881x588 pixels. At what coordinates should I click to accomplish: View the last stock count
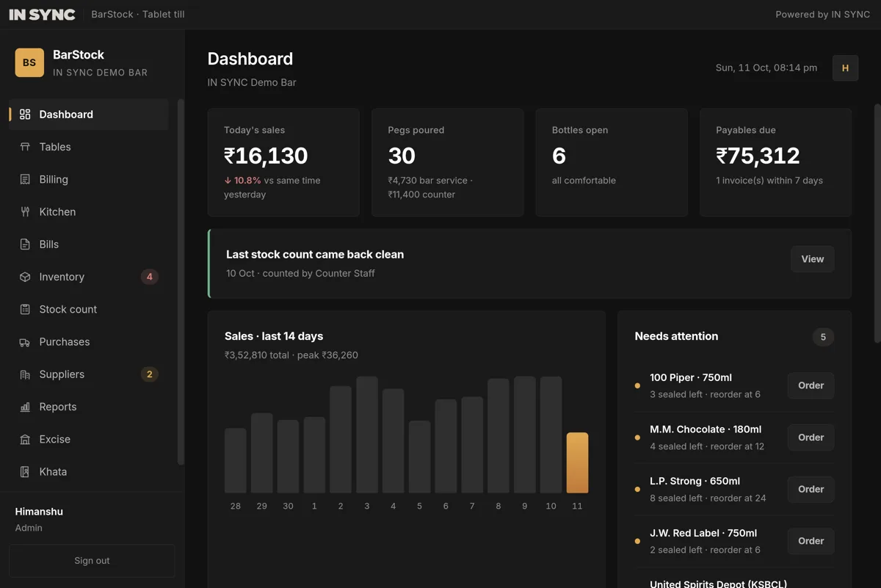pyautogui.click(x=812, y=259)
